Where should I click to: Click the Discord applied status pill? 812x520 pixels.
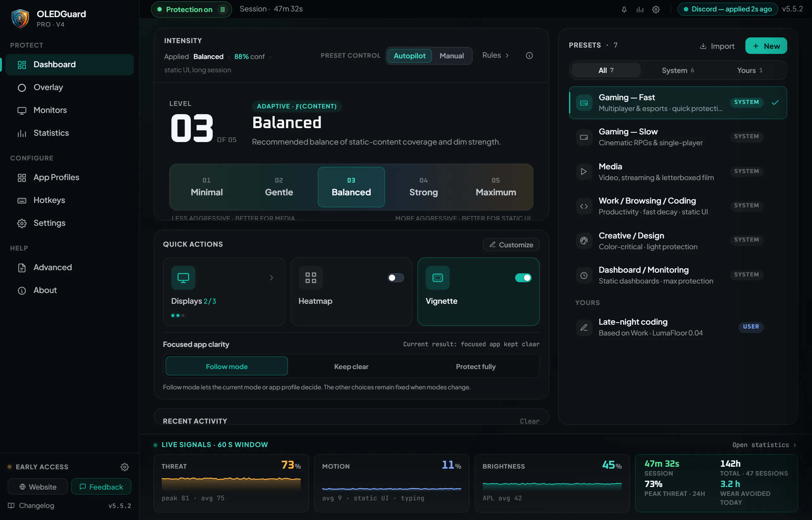point(727,9)
